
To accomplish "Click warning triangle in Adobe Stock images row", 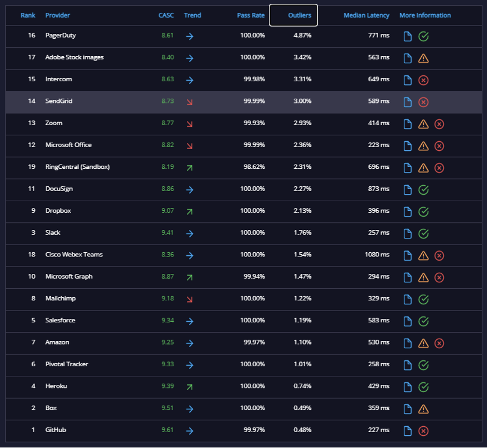I will (x=423, y=58).
